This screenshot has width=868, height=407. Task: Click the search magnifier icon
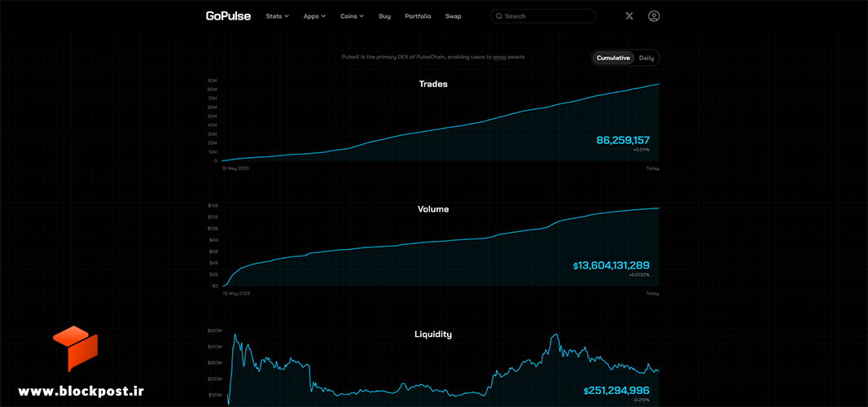click(499, 16)
